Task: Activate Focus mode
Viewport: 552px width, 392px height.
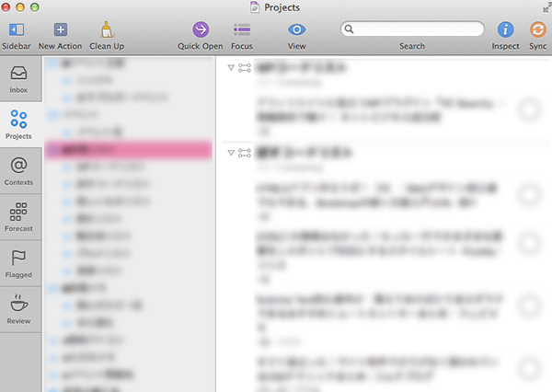Action: (x=242, y=36)
